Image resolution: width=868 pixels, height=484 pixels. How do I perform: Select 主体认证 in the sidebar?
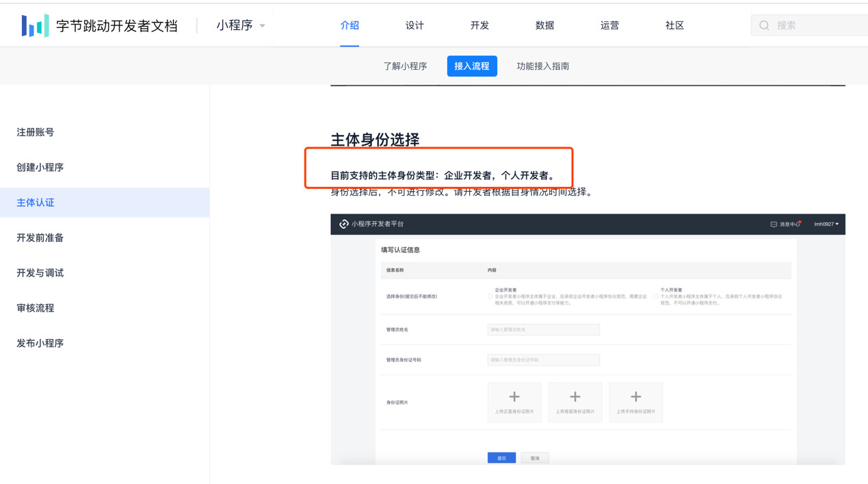tap(105, 203)
